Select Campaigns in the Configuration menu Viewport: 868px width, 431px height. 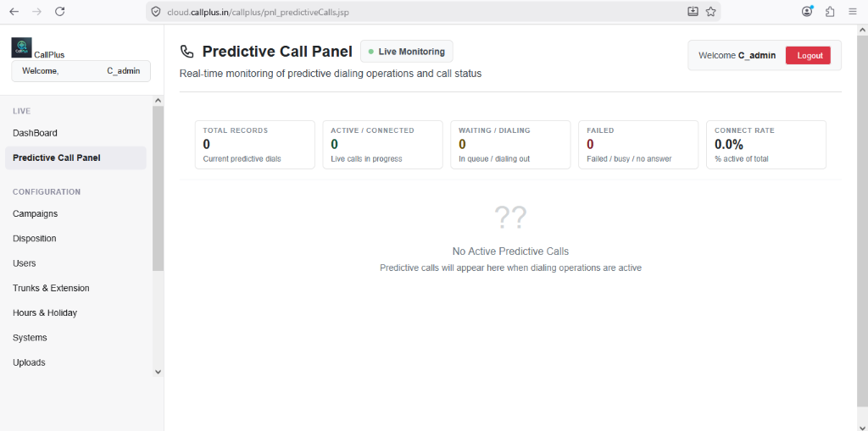(x=36, y=213)
